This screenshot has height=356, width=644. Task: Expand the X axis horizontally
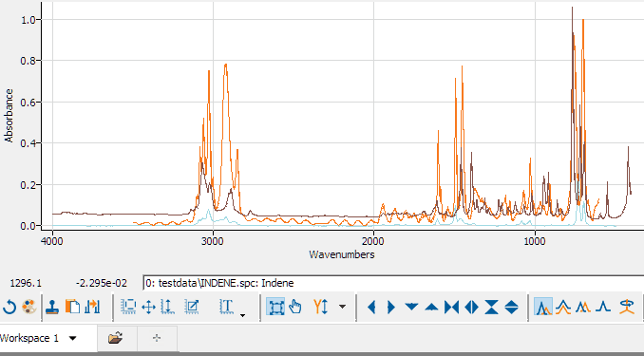pos(471,308)
